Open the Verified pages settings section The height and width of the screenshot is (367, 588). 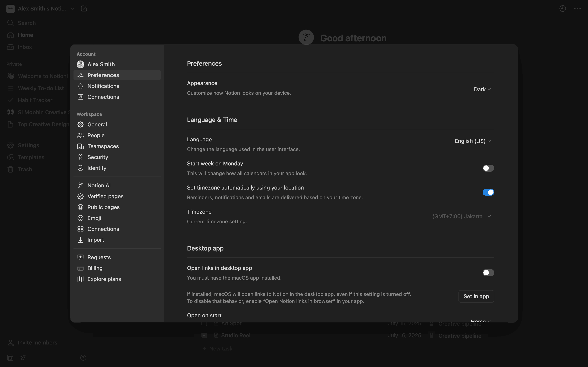coord(105,196)
